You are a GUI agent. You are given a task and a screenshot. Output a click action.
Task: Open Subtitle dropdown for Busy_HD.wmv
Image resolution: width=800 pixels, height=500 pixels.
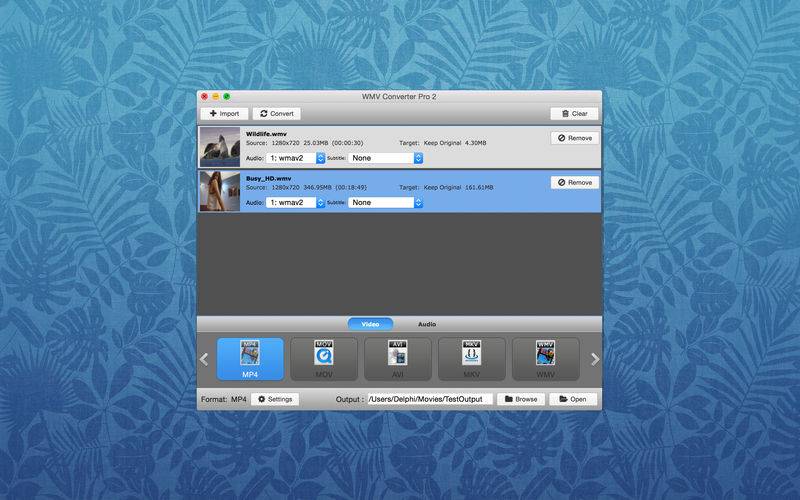[x=385, y=203]
